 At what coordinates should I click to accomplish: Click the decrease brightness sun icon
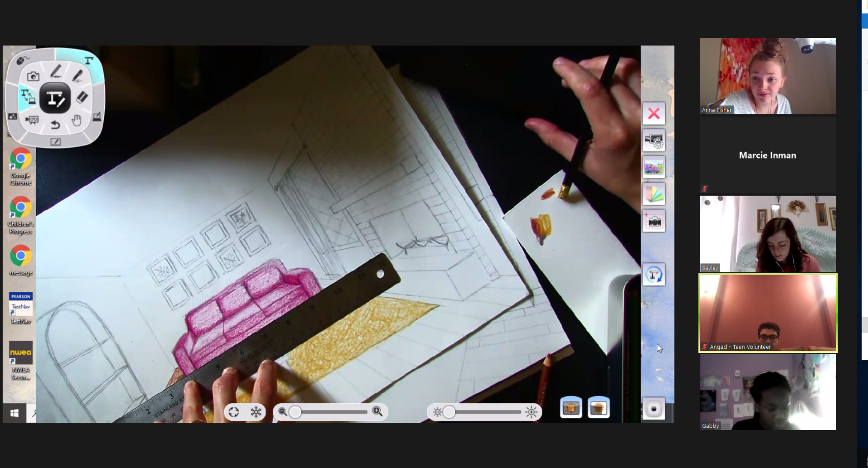tap(437, 412)
